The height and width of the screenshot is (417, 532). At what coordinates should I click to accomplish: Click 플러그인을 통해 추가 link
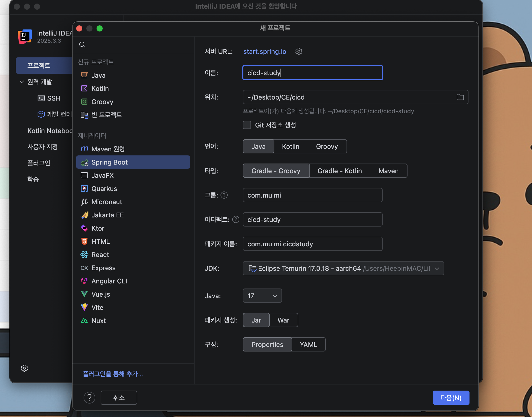pos(113,374)
